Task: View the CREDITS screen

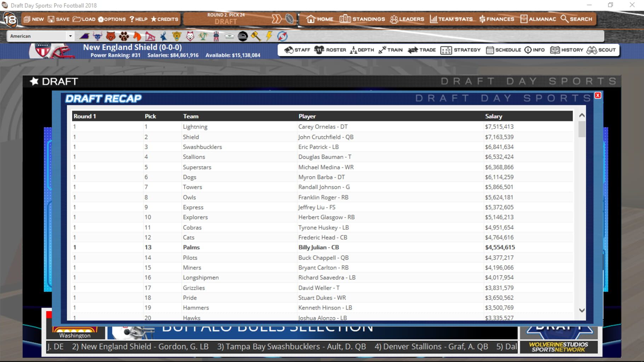Action: point(165,19)
